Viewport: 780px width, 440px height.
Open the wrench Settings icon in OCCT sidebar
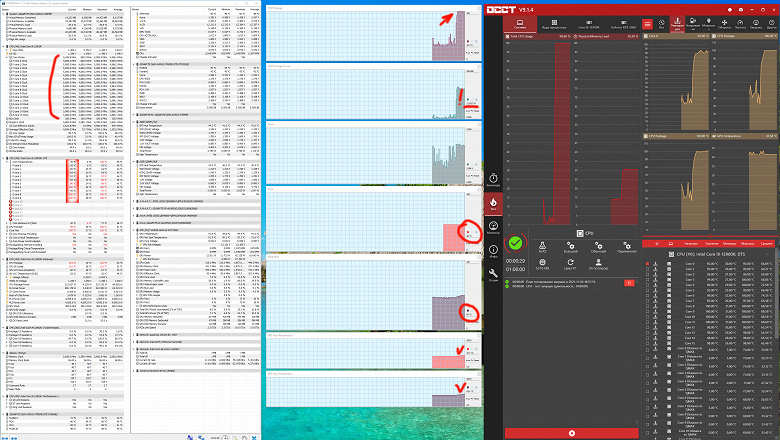click(493, 274)
